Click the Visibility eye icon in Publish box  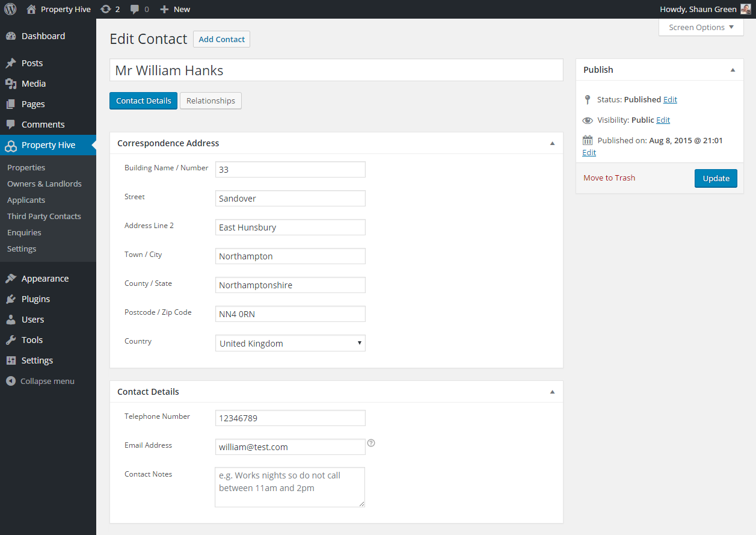click(588, 120)
